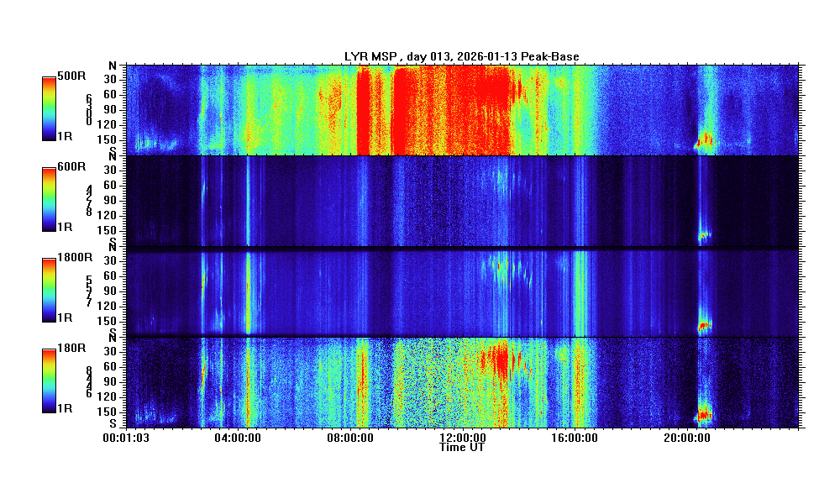
Task: Select the 20:00:00 time axis label
Action: (x=686, y=437)
